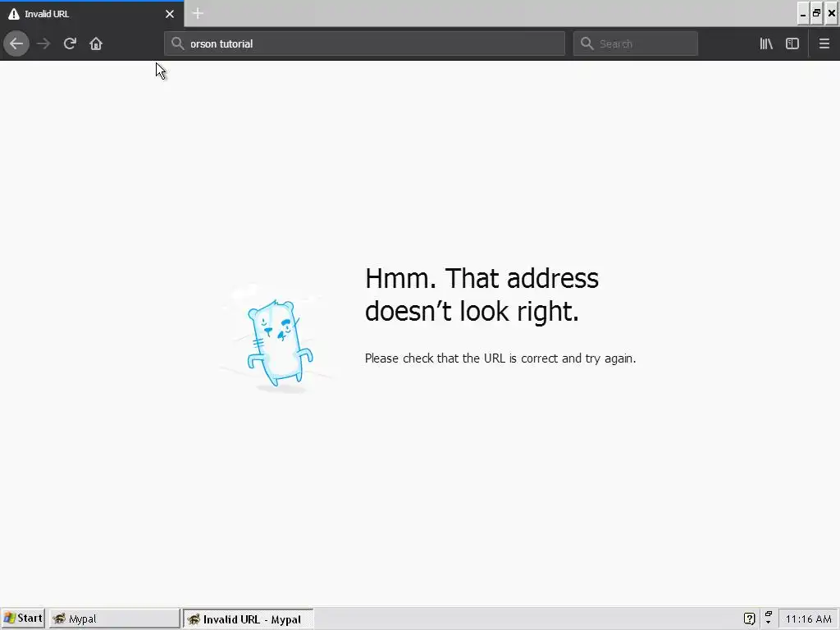Open a new tab with plus button
Image resolution: width=840 pixels, height=630 pixels.
(198, 13)
